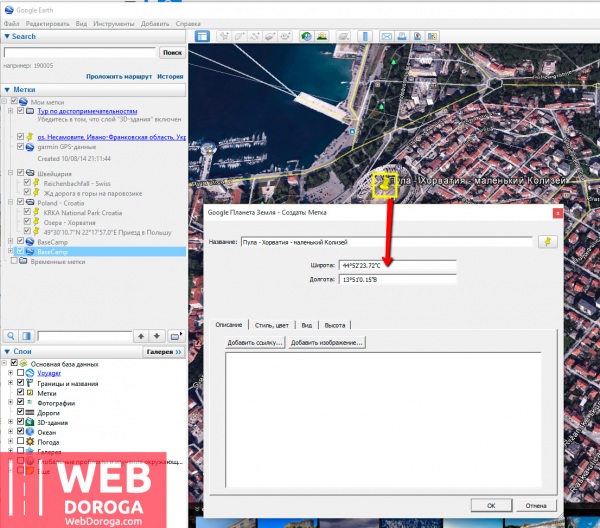600x528 pixels.
Task: Open the История link
Action: 170,77
